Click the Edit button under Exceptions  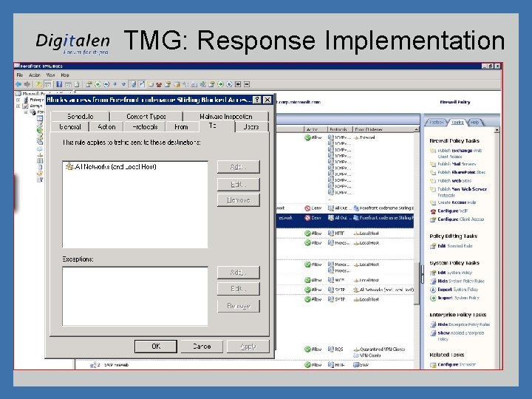click(239, 289)
